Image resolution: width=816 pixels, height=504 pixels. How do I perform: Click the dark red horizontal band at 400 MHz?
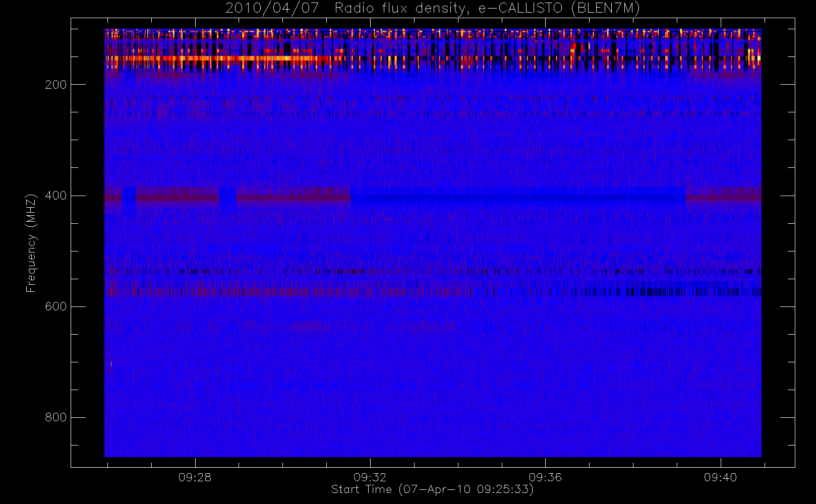[227, 197]
